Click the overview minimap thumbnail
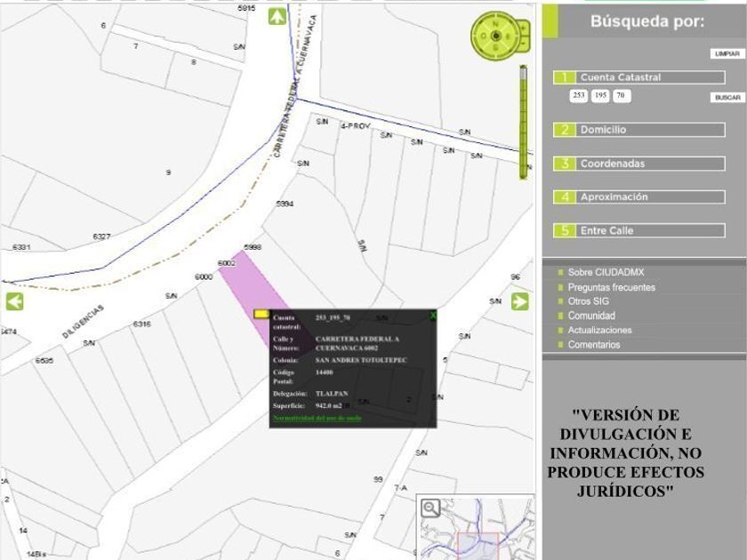This screenshot has height=560, width=747. [x=477, y=528]
